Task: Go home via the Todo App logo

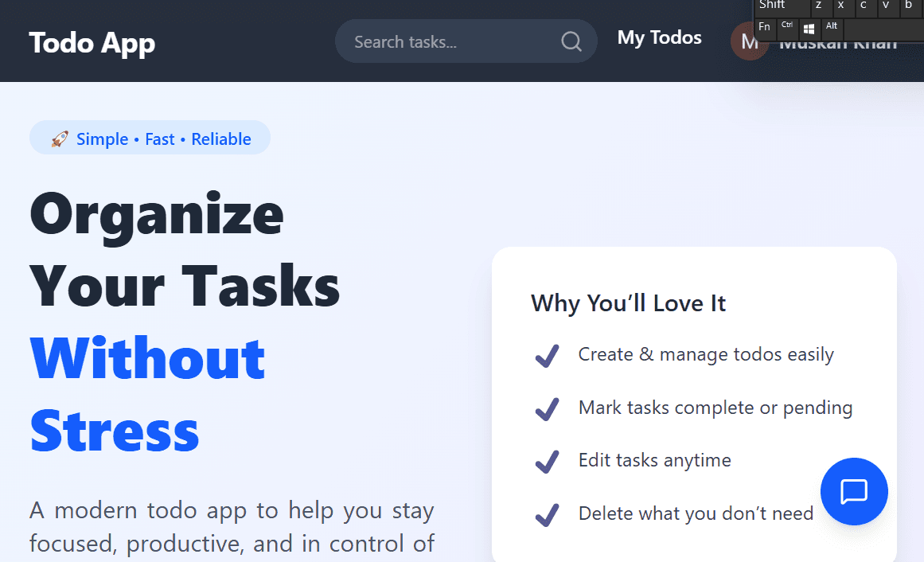Action: coord(92,43)
